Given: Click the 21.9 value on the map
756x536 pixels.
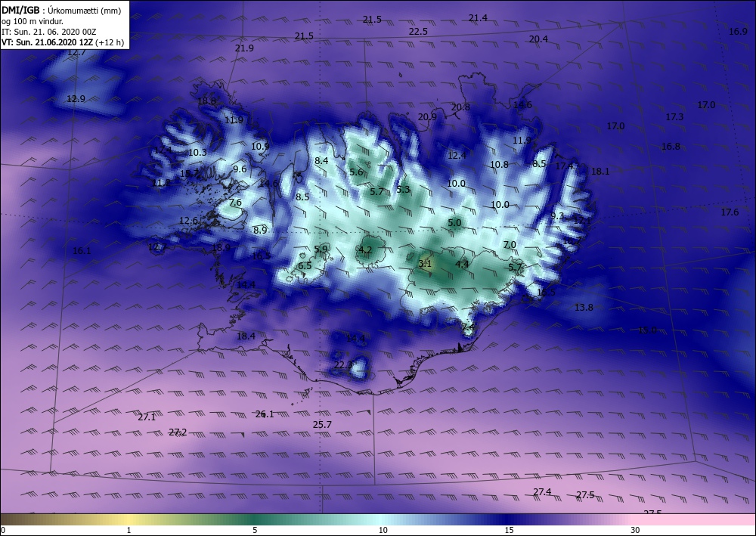Looking at the screenshot, I should (x=244, y=48).
